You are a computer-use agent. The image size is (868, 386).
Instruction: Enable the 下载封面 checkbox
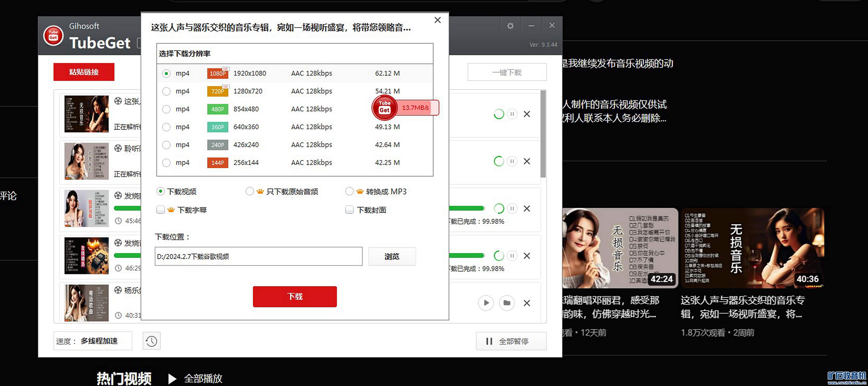(349, 210)
